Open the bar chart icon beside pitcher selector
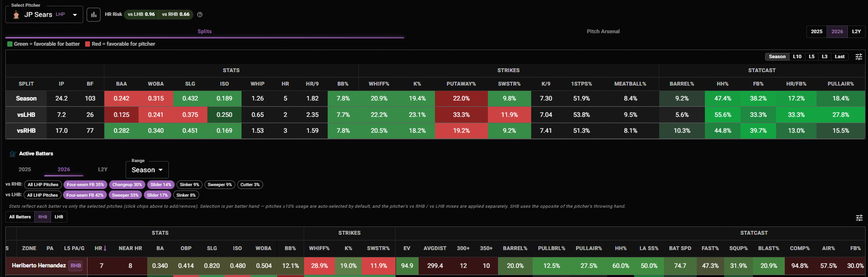The width and height of the screenshot is (868, 277). [x=94, y=14]
